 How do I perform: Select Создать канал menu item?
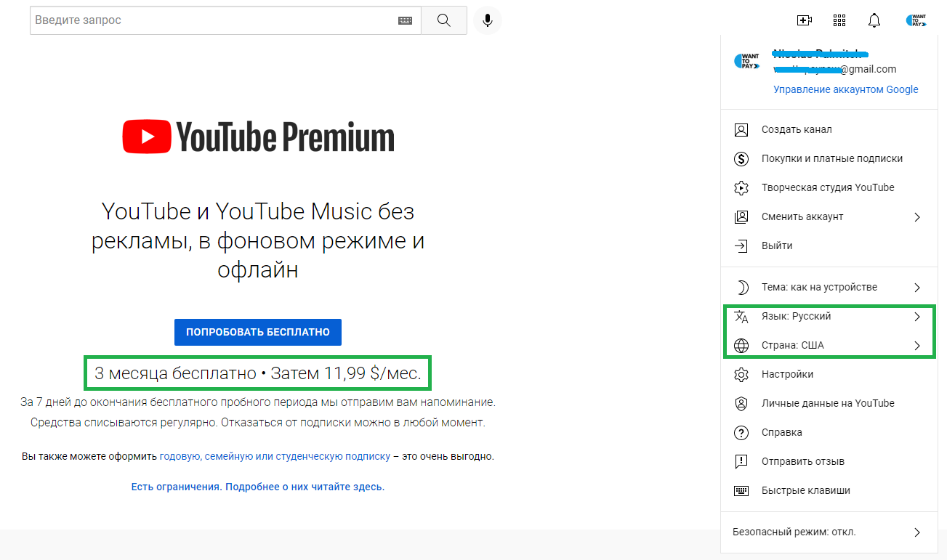[829, 130]
